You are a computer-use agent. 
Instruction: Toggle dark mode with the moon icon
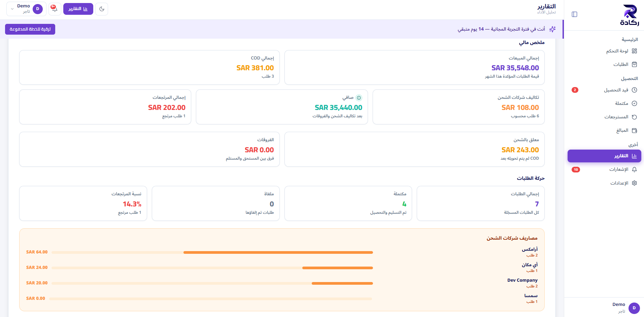(102, 9)
